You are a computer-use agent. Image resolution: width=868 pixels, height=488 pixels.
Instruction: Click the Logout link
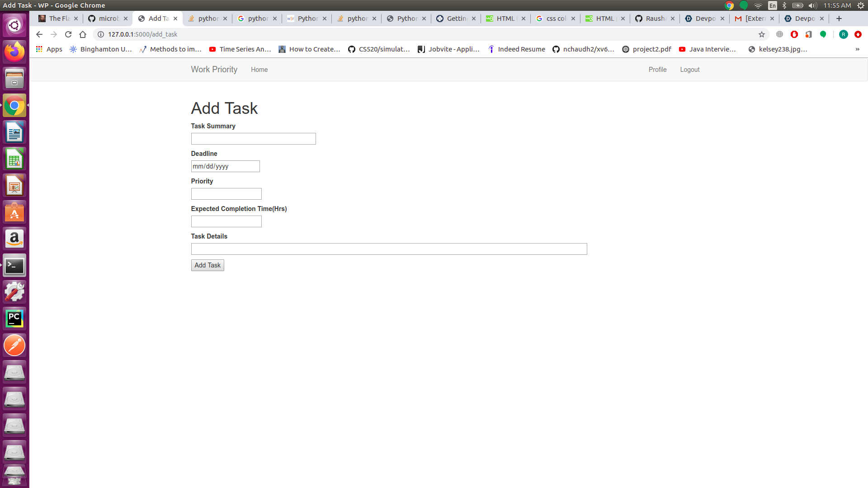689,70
